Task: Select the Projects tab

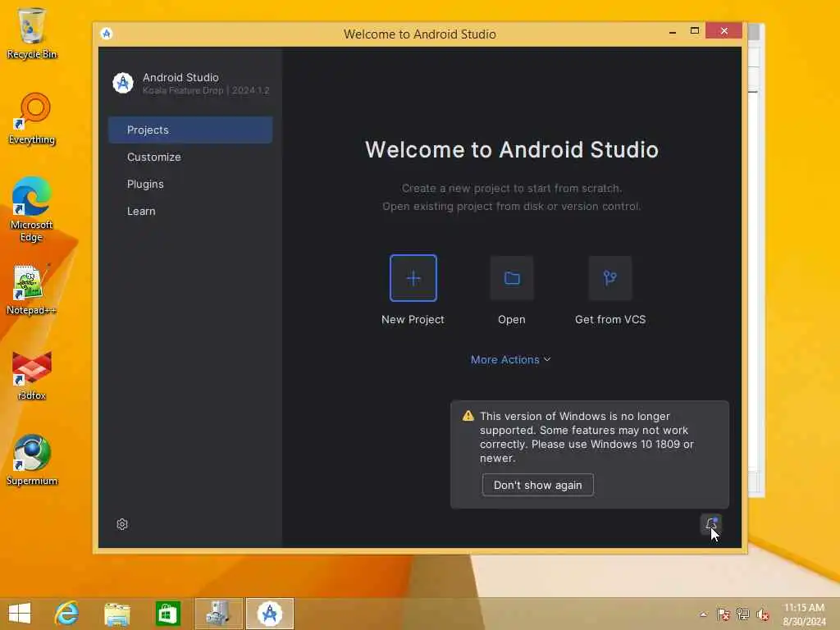Action: (x=190, y=130)
